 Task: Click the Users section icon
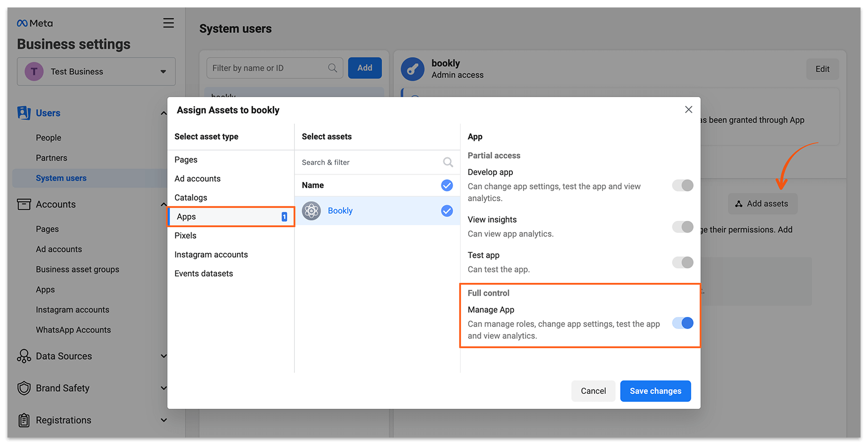coord(23,113)
